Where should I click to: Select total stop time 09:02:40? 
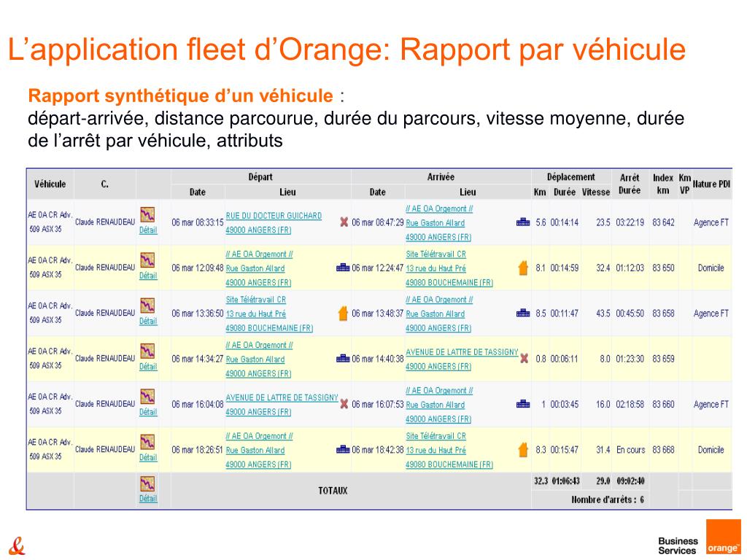click(630, 481)
